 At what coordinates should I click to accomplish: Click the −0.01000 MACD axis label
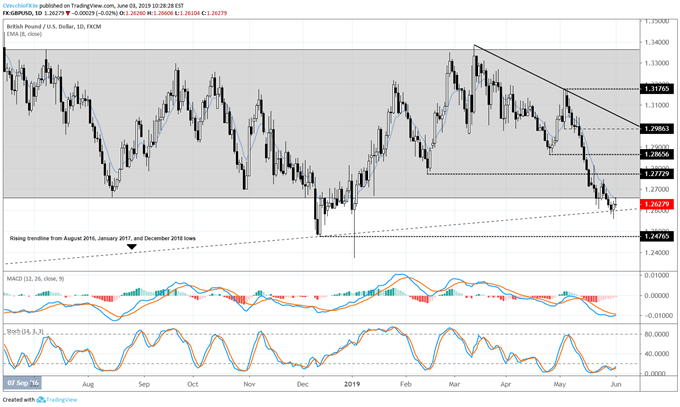(657, 315)
